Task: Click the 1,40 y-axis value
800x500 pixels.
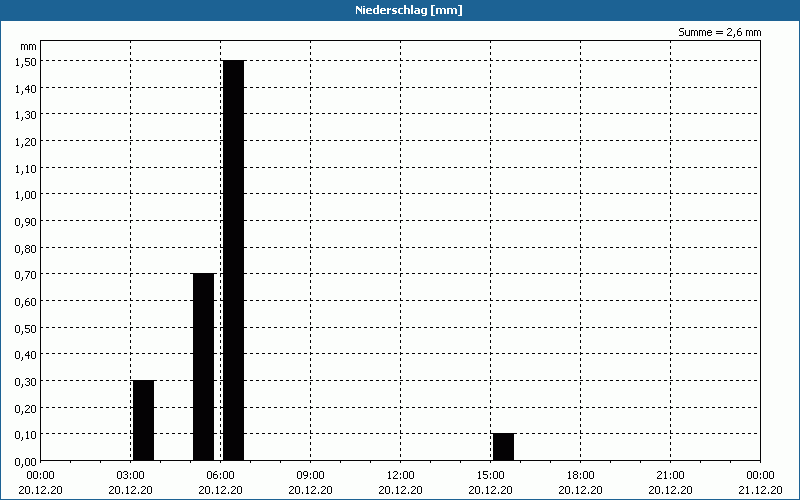Action: [x=27, y=88]
